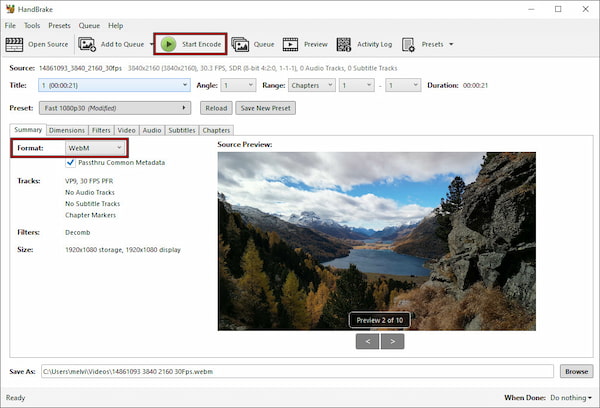The image size is (600, 408).
Task: Click the Reload button
Action: [216, 108]
